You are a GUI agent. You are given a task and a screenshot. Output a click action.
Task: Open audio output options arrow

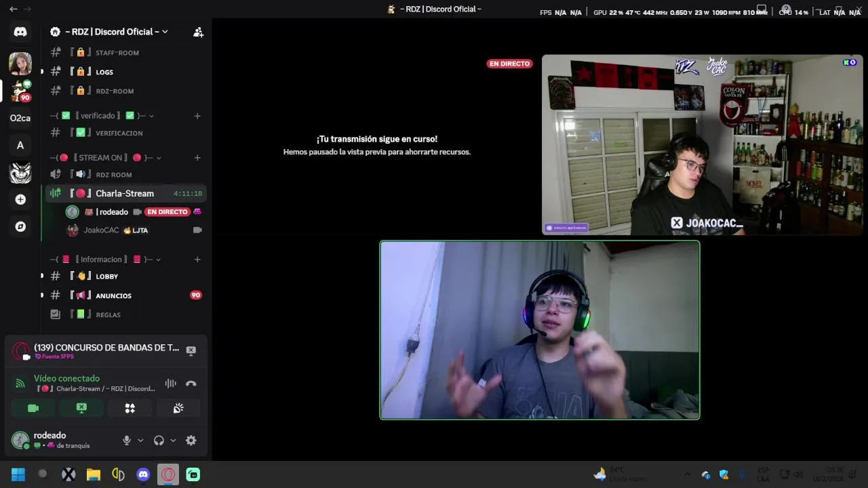pyautogui.click(x=173, y=441)
